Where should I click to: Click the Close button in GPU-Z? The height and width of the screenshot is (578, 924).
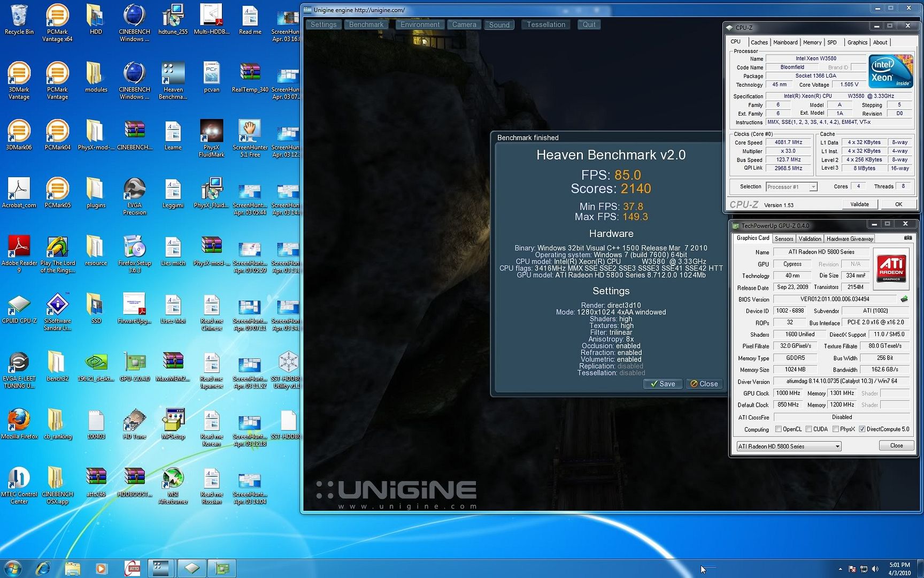896,445
